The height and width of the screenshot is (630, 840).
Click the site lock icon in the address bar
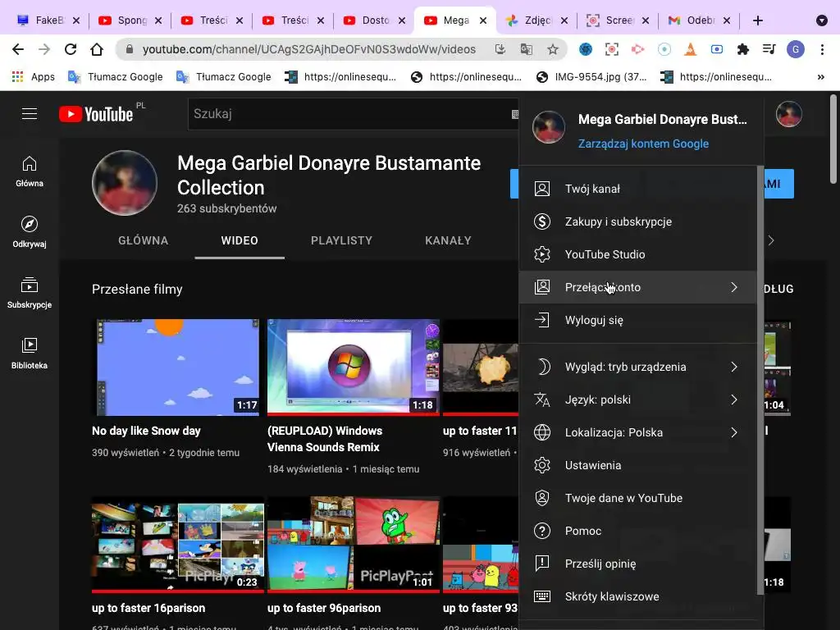(129, 49)
